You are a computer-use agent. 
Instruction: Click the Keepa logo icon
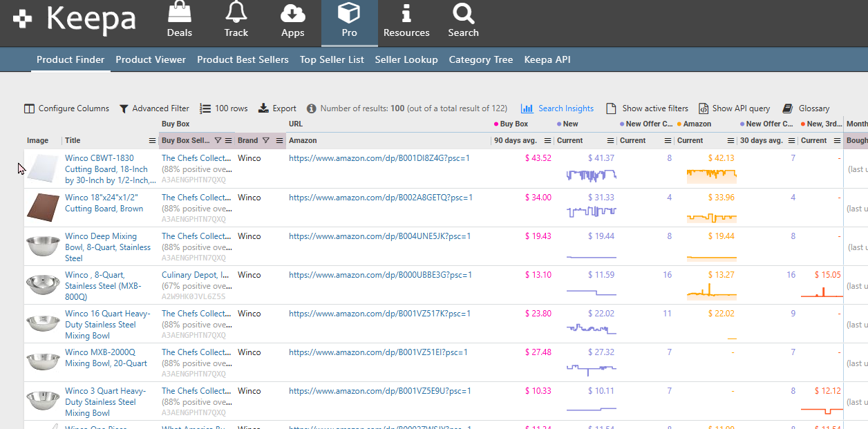(23, 19)
